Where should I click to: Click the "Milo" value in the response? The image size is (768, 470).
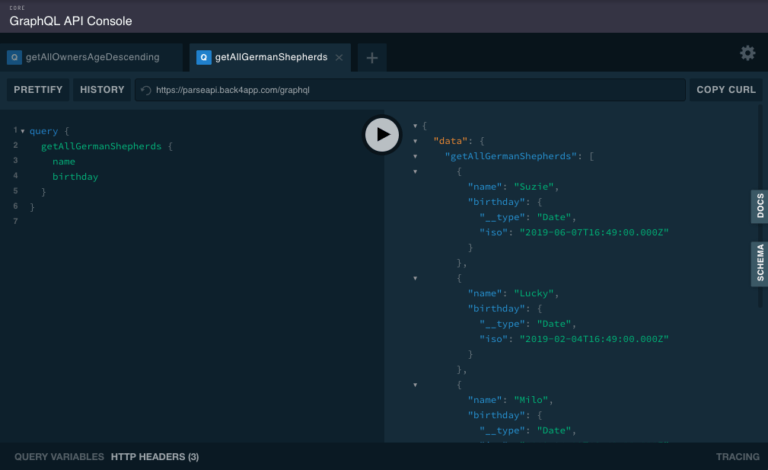pyautogui.click(x=531, y=400)
